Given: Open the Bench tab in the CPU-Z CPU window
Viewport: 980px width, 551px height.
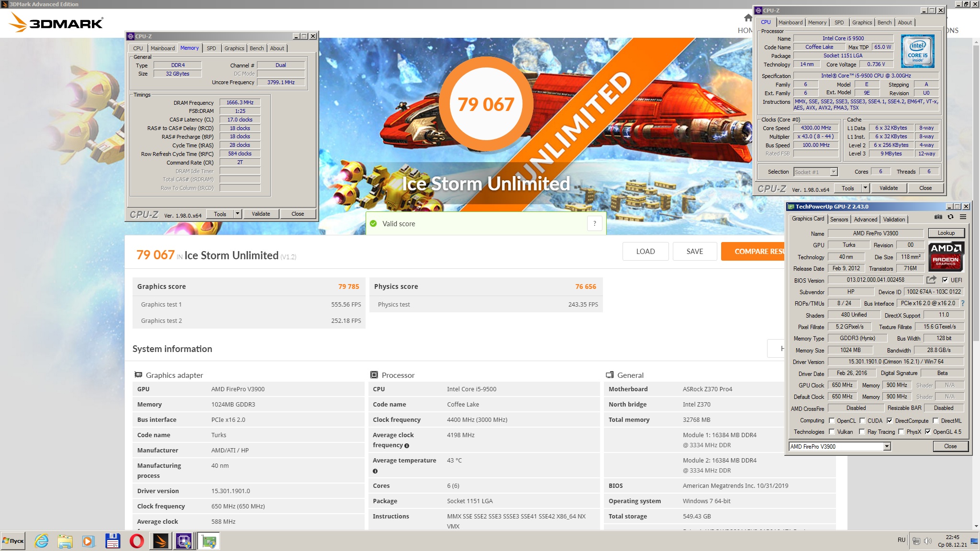Looking at the screenshot, I should (884, 22).
